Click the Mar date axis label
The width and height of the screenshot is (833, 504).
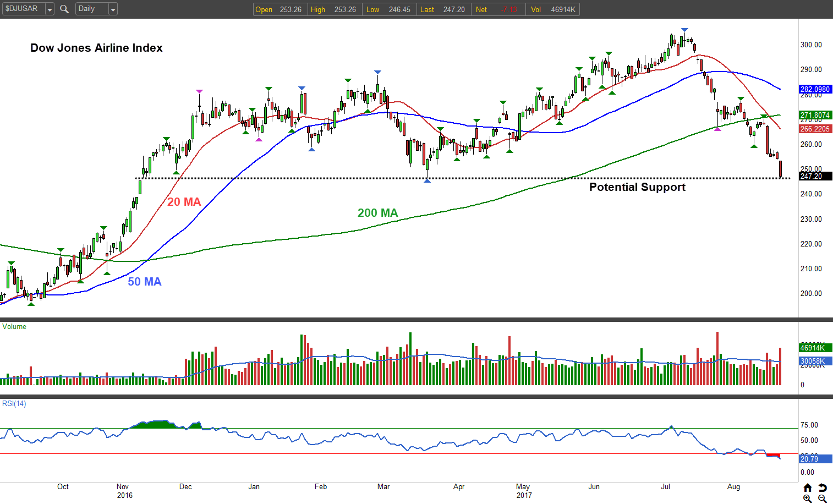tap(383, 486)
